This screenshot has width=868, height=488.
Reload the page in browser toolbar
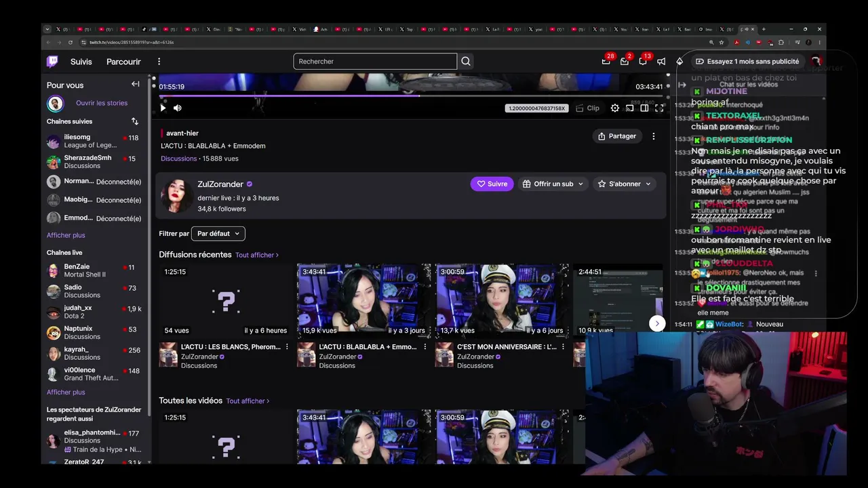point(70,42)
